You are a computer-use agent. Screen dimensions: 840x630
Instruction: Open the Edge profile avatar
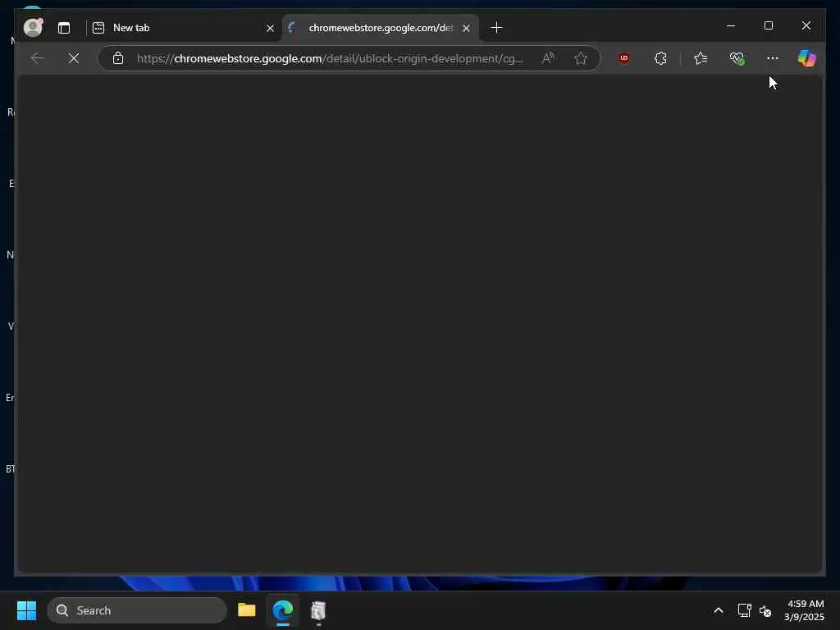tap(33, 27)
